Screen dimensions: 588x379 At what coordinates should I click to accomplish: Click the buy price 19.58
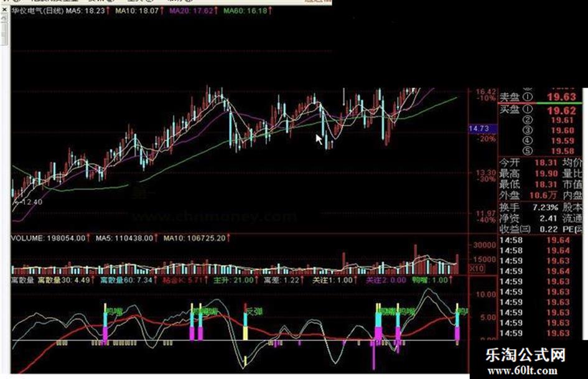[562, 151]
